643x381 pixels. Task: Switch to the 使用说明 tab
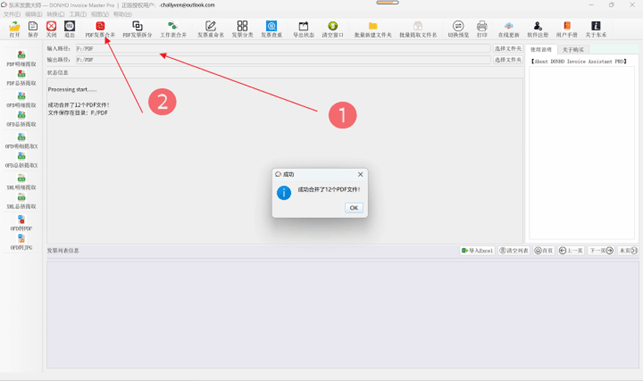(x=541, y=50)
